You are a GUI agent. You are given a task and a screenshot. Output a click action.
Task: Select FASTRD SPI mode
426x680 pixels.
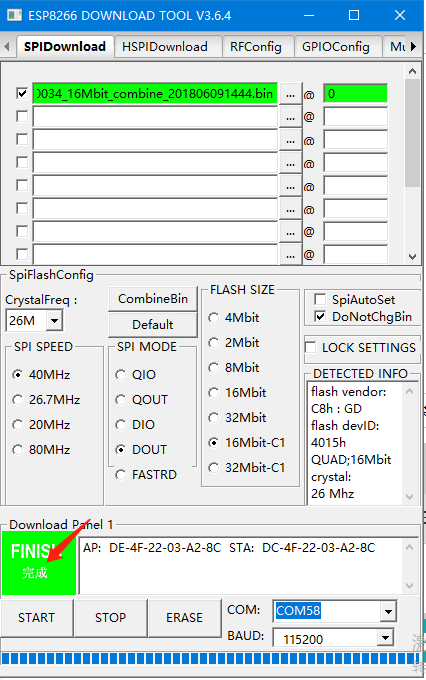pos(146,475)
